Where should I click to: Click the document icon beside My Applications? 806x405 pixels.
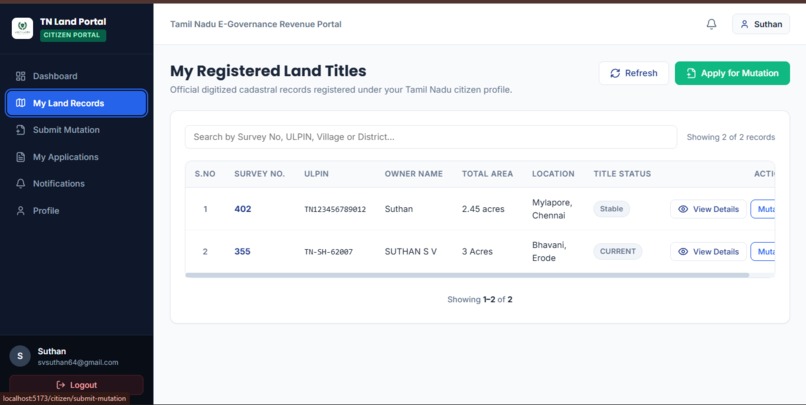pyautogui.click(x=21, y=157)
